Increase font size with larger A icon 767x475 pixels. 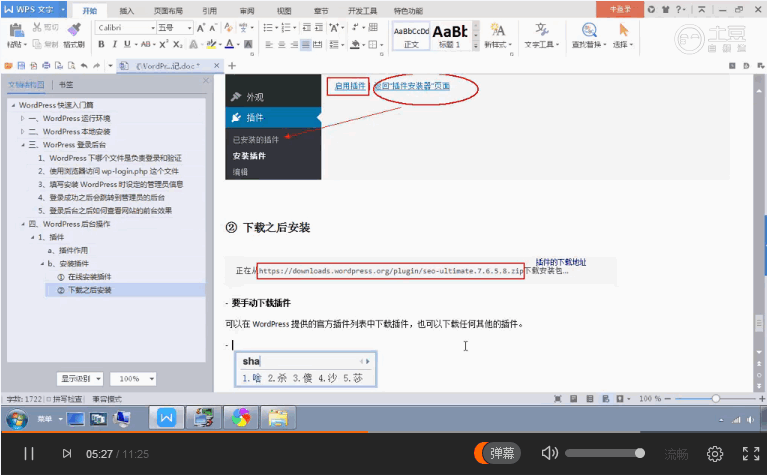coord(201,28)
